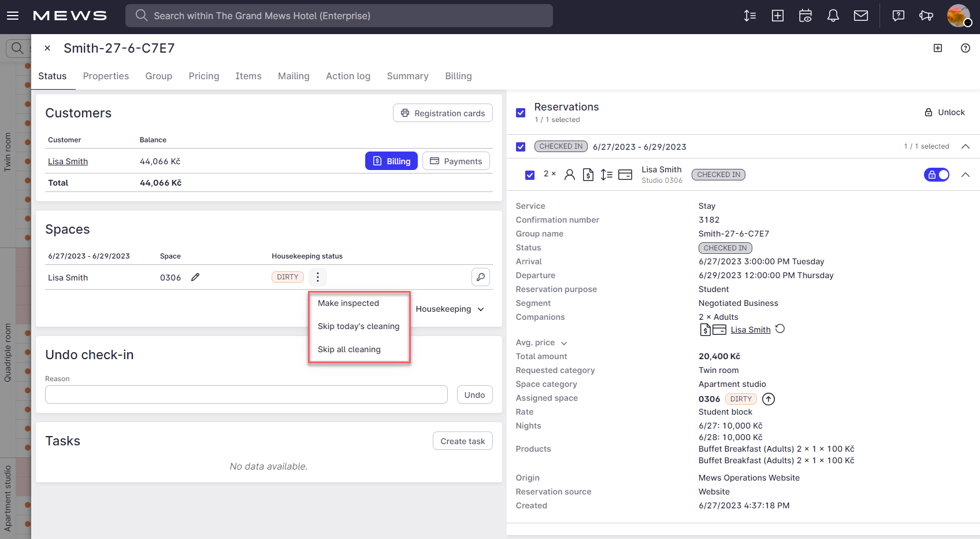Image resolution: width=980 pixels, height=539 pixels.
Task: Open the mail envelope icon in top bar
Action: pos(860,16)
